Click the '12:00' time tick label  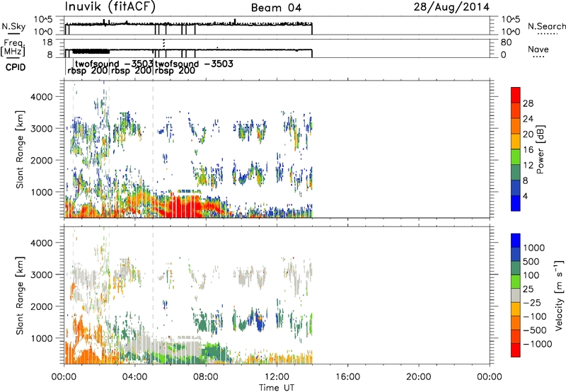tap(277, 377)
